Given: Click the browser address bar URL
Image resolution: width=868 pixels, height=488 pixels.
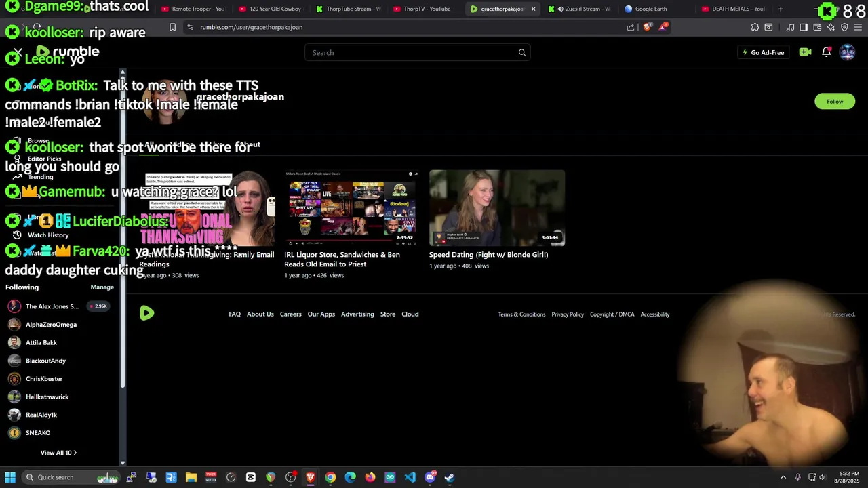Looking at the screenshot, I should [251, 27].
